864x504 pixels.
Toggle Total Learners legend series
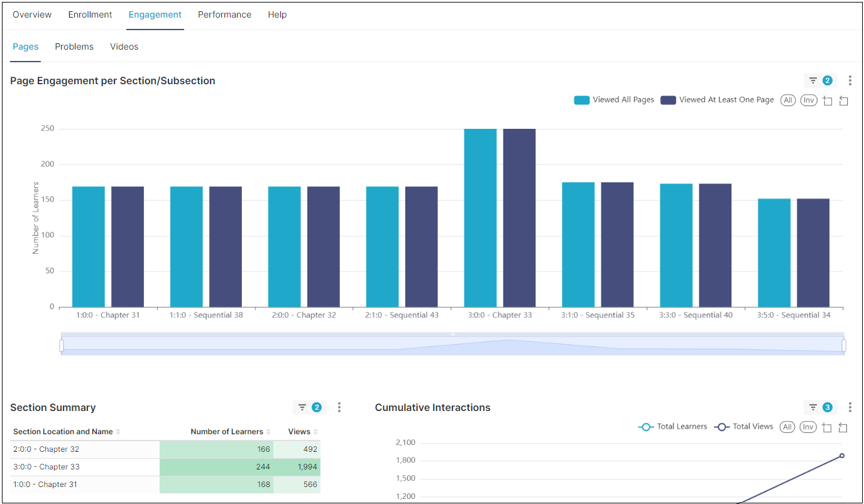pyautogui.click(x=673, y=427)
